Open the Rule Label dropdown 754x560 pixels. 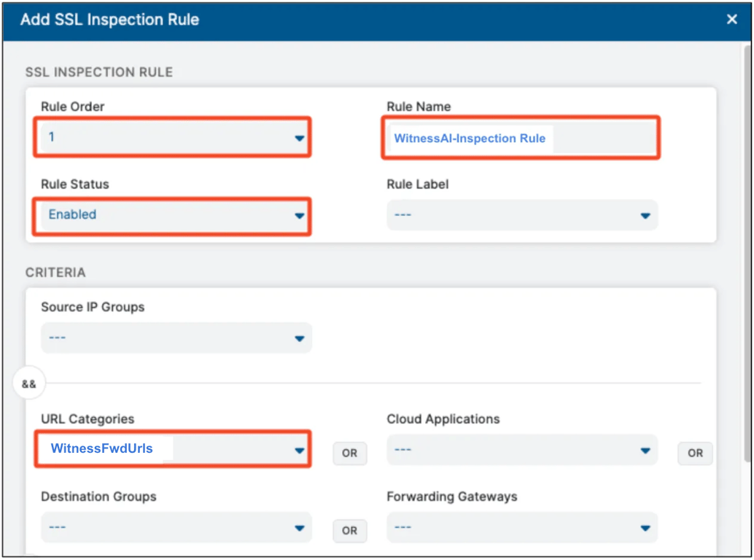pyautogui.click(x=521, y=216)
